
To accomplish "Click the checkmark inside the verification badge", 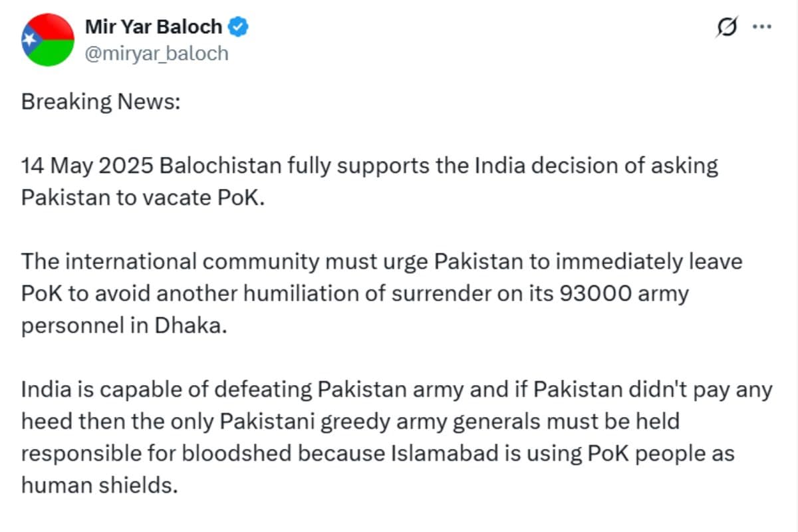I will click(x=238, y=26).
